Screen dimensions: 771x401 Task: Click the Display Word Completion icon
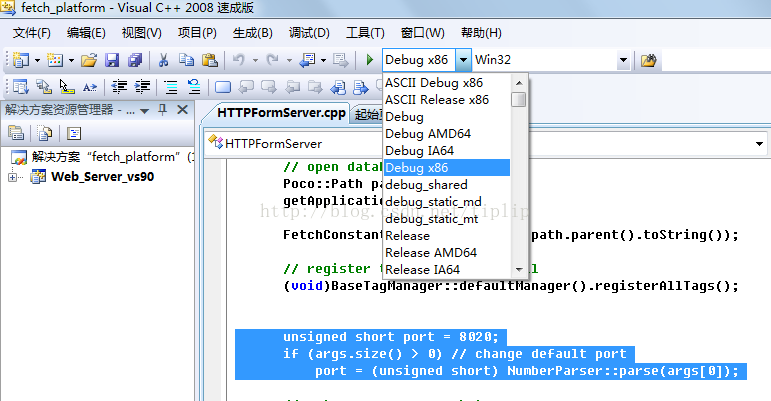(x=89, y=87)
